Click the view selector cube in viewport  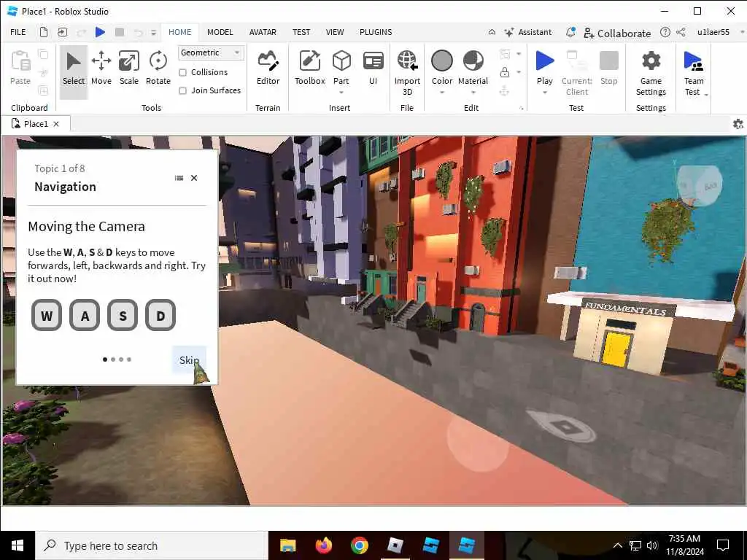pos(699,185)
